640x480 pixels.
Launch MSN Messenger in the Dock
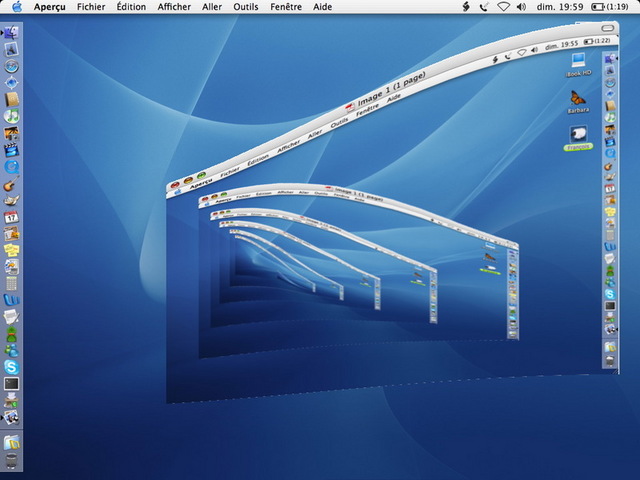(x=11, y=350)
